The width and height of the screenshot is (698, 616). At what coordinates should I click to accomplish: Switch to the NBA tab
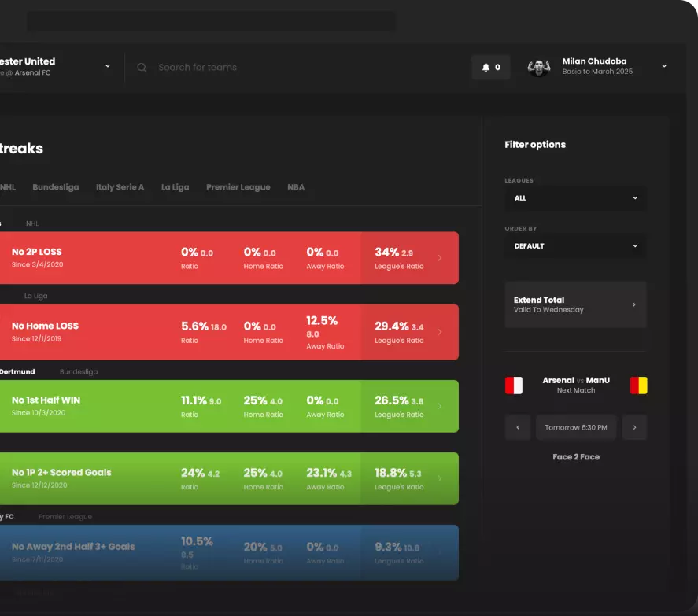tap(296, 187)
